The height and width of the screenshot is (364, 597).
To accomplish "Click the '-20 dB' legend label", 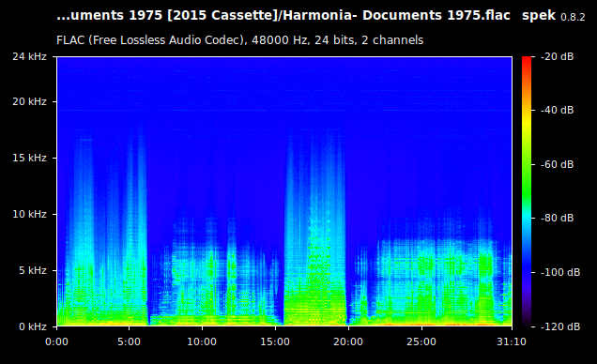I will [557, 56].
